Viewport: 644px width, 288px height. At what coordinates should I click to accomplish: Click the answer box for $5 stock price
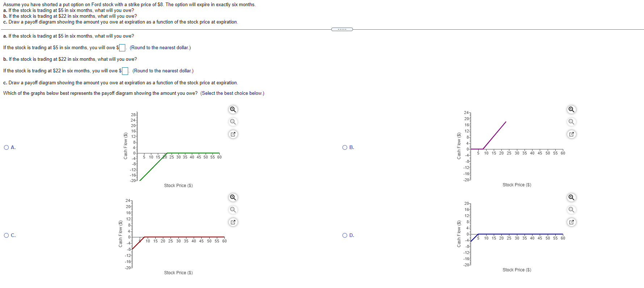click(x=122, y=48)
